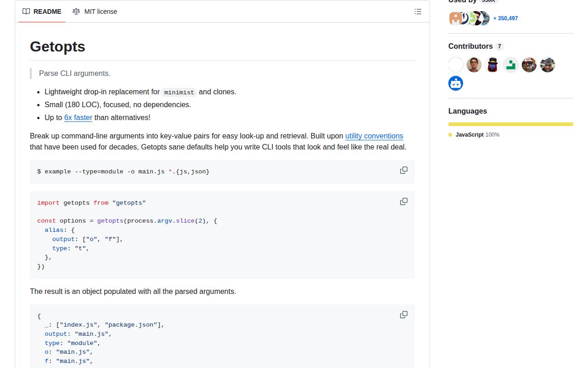Select 'The result is an object populated' sentence
Screen dimensions: 588x368
pos(133,291)
